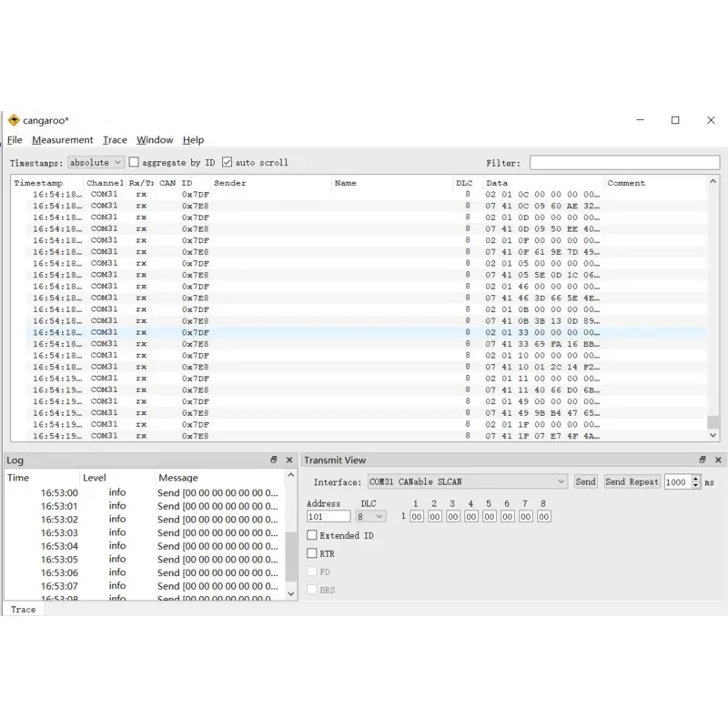Viewport: 728px width, 728px height.
Task: Click the Comment column header
Action: [655, 183]
